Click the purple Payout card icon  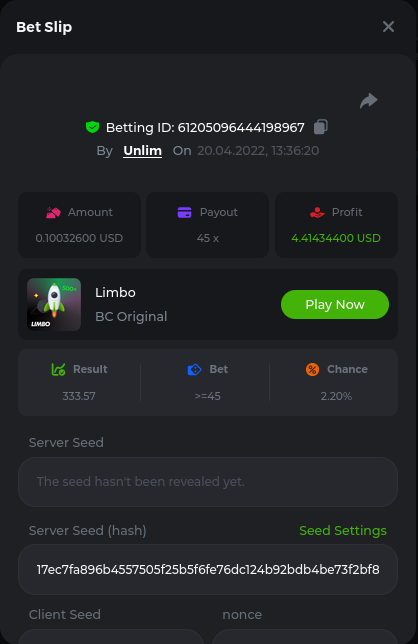pyautogui.click(x=184, y=212)
